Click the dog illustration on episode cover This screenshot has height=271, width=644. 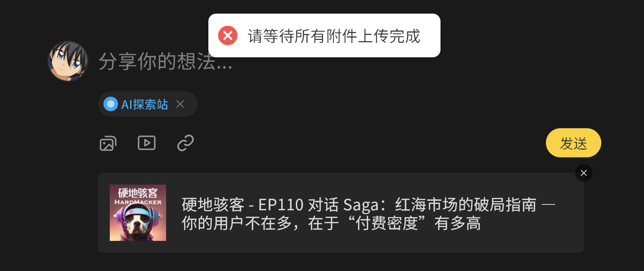138,224
